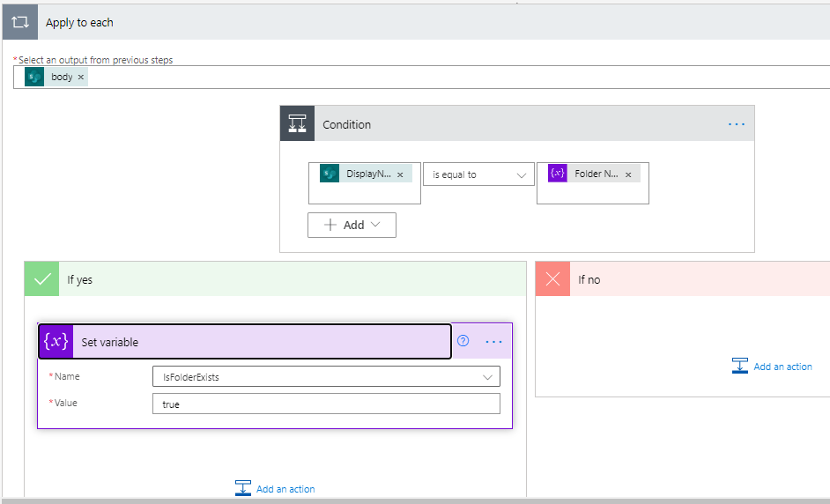Click the Apply to each loop icon

pyautogui.click(x=20, y=22)
